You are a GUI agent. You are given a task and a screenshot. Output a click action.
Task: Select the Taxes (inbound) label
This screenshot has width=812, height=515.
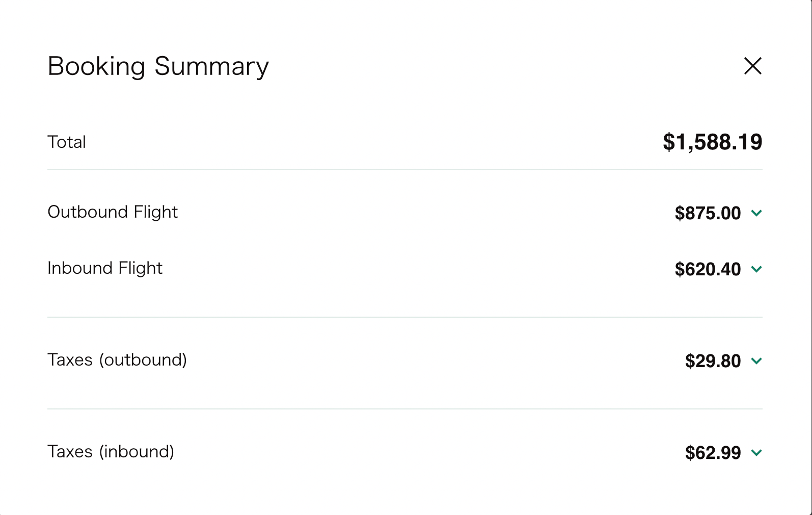point(111,452)
